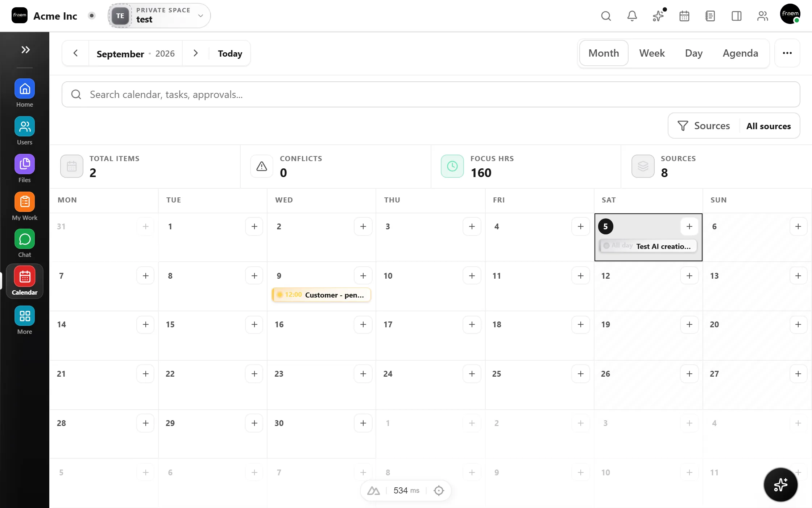
Task: Add an event on September 5
Action: pos(689,226)
